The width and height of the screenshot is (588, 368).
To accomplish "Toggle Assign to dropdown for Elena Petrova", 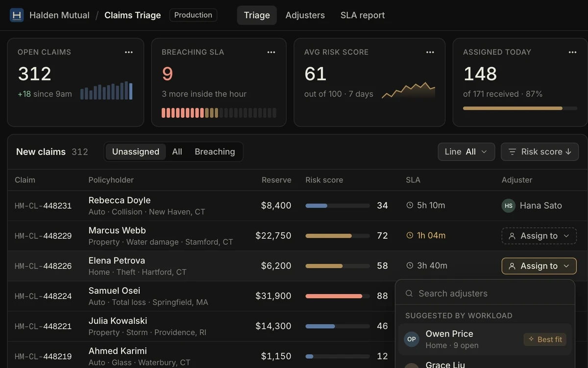I will [539, 266].
